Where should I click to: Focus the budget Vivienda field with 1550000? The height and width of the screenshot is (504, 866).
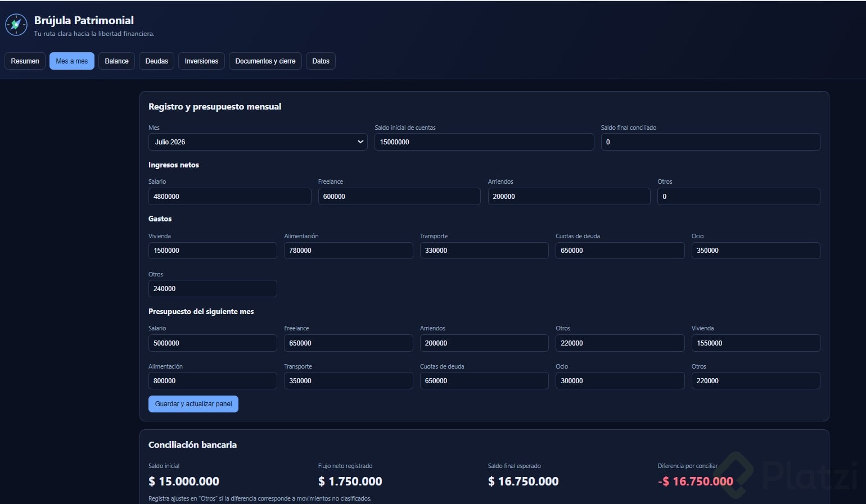756,343
